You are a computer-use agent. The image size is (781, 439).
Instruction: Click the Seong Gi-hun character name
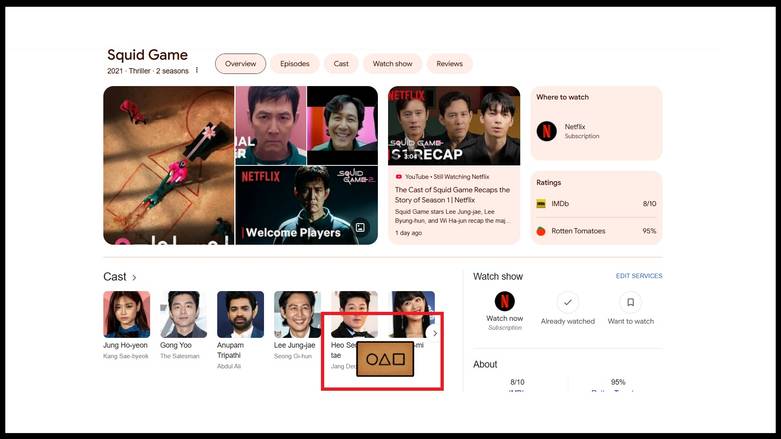(x=293, y=356)
